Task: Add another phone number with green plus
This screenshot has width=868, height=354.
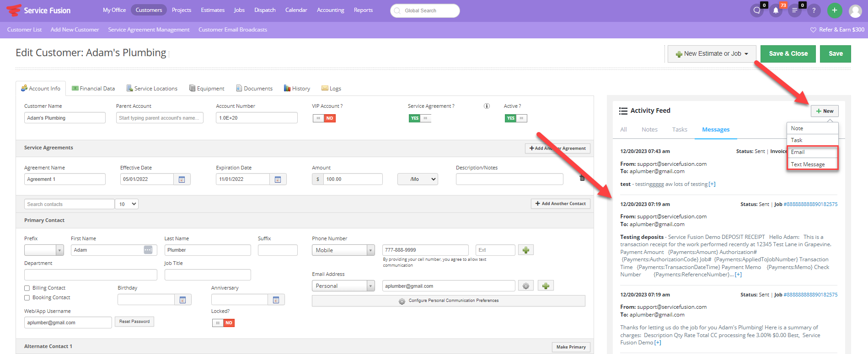Action: coord(526,250)
